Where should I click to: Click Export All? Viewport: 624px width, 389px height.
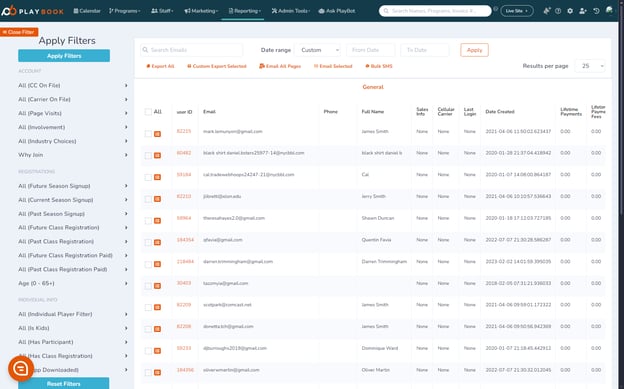coord(160,66)
